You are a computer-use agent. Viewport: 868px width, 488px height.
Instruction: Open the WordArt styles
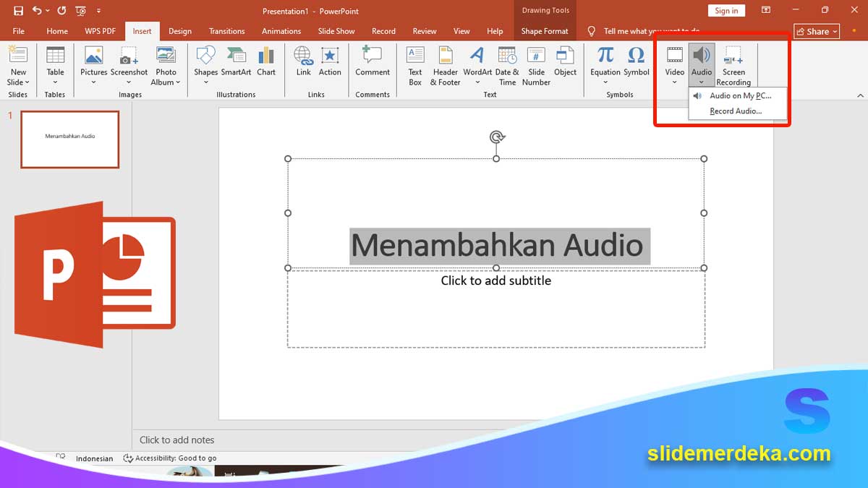point(477,66)
